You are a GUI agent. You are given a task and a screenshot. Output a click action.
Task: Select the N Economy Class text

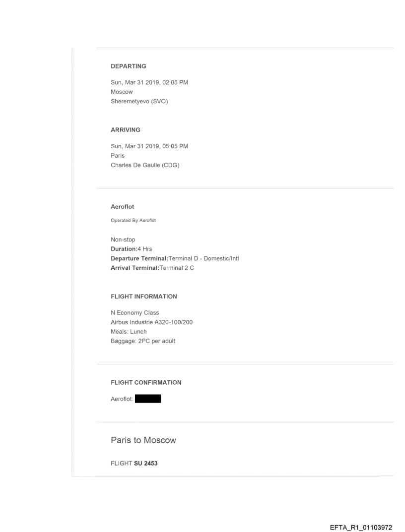pos(135,313)
